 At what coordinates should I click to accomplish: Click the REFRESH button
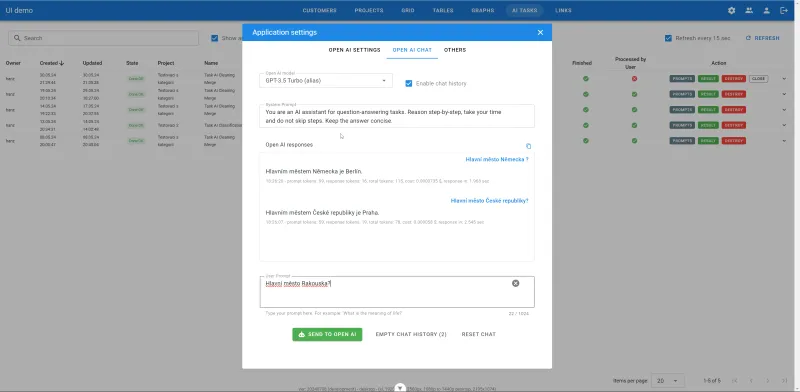coord(762,38)
